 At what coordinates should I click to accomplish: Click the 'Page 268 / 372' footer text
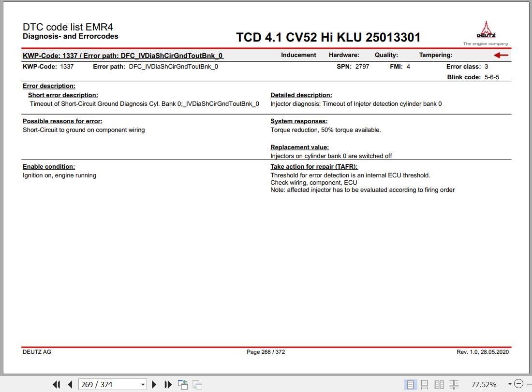pos(266,352)
